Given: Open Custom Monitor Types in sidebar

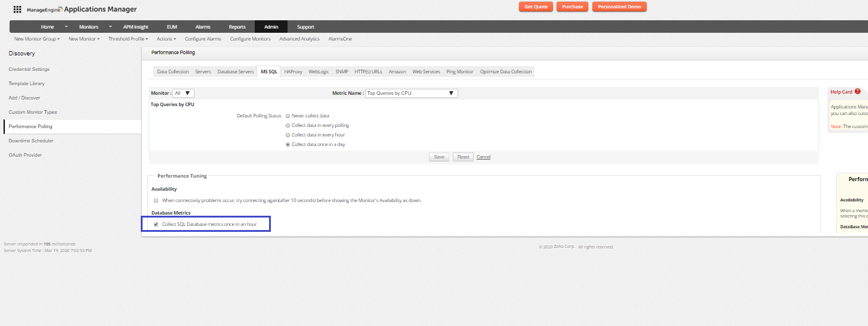Looking at the screenshot, I should (x=33, y=112).
